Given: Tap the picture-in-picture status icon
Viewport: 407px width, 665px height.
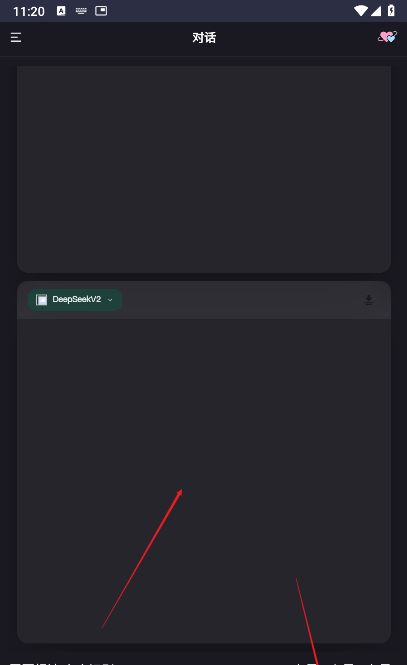Looking at the screenshot, I should point(101,11).
